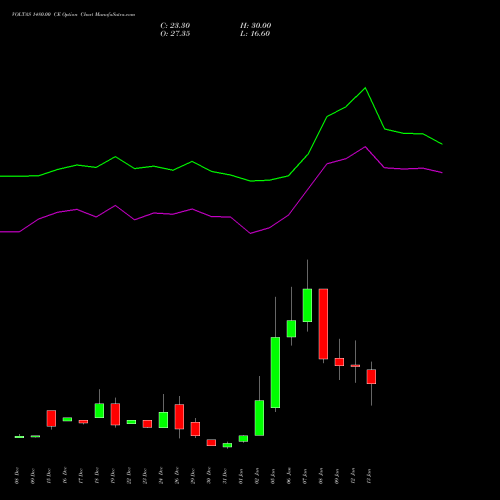Image resolution: width=500 pixels, height=500 pixels.
Task: Select the tallest green candlestick body
Action: coord(275,372)
